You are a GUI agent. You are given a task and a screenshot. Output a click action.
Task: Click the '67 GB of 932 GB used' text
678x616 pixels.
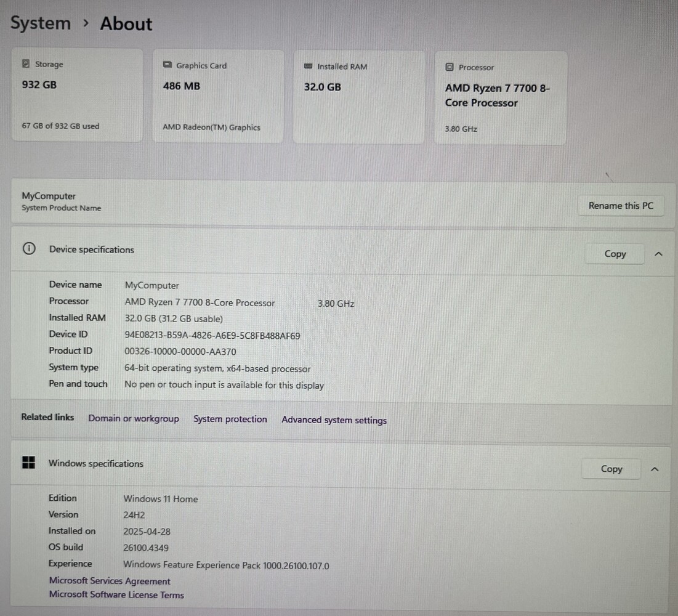(60, 126)
